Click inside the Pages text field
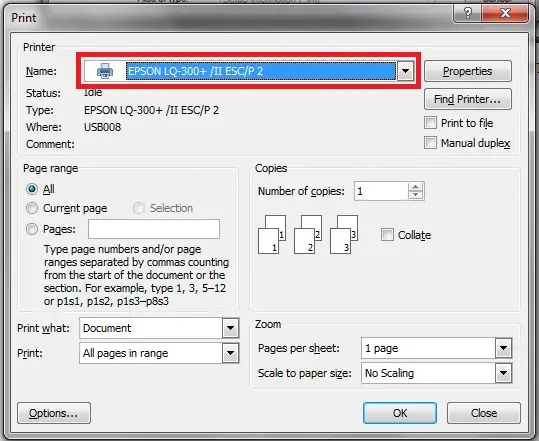 [154, 229]
